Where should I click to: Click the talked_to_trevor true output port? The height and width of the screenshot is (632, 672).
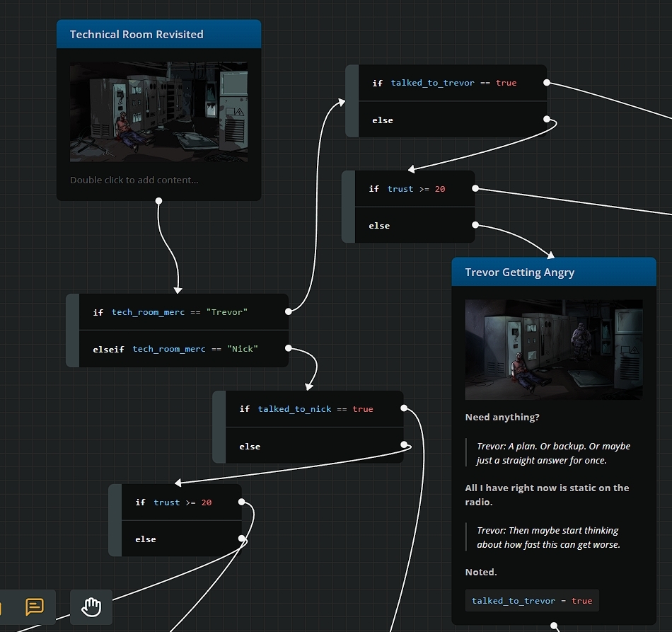[x=546, y=82]
